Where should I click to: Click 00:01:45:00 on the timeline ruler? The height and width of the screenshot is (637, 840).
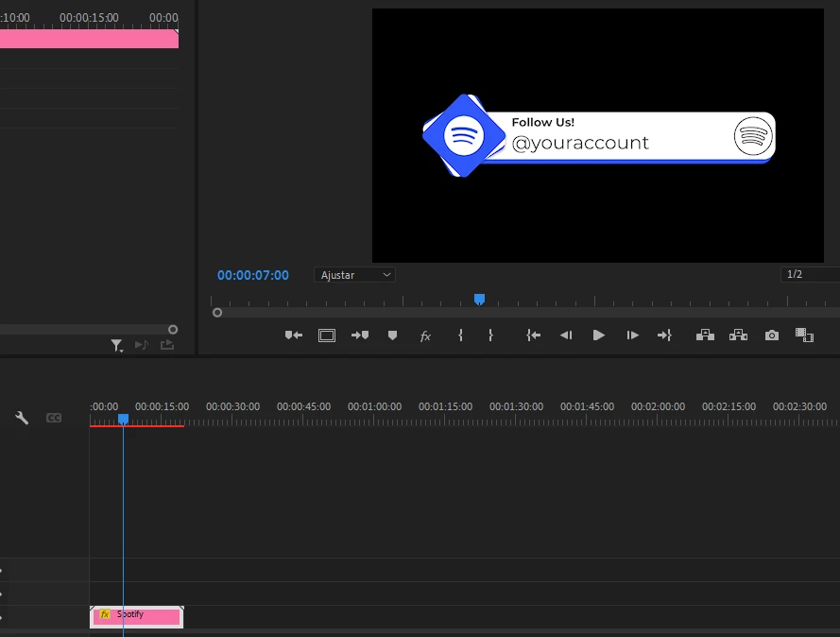(587, 406)
